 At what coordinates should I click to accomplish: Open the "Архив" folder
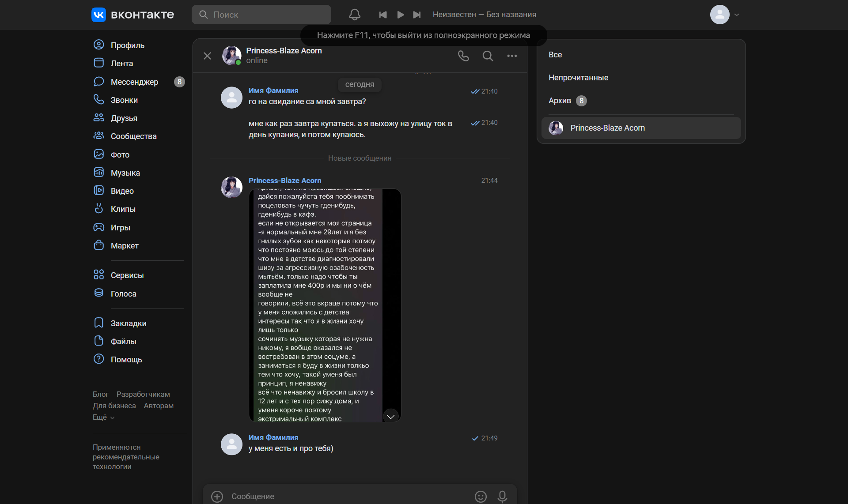coord(560,101)
